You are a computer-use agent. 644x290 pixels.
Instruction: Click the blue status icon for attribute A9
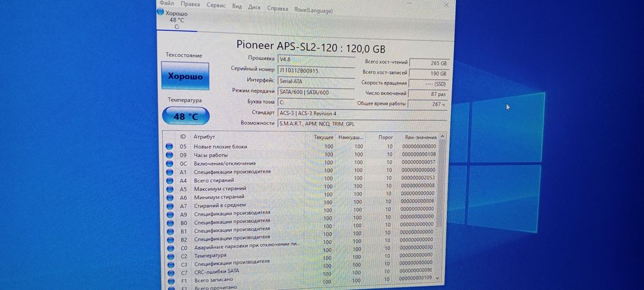(169, 215)
